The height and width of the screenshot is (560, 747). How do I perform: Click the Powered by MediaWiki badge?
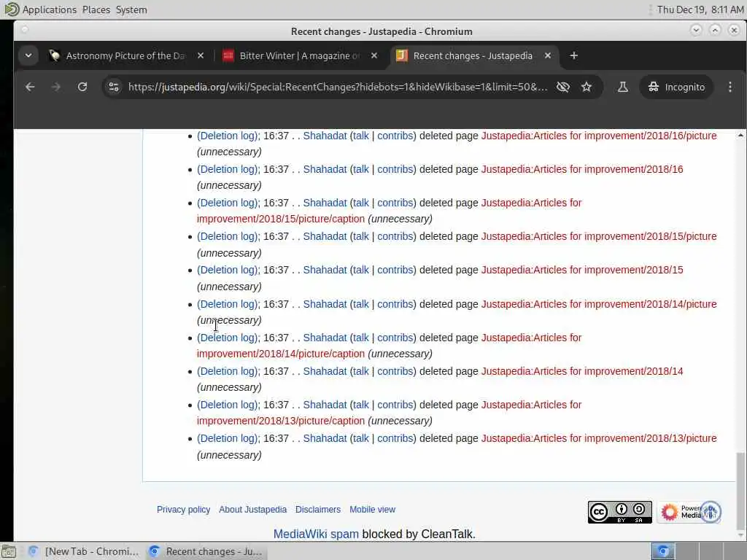pos(689,513)
